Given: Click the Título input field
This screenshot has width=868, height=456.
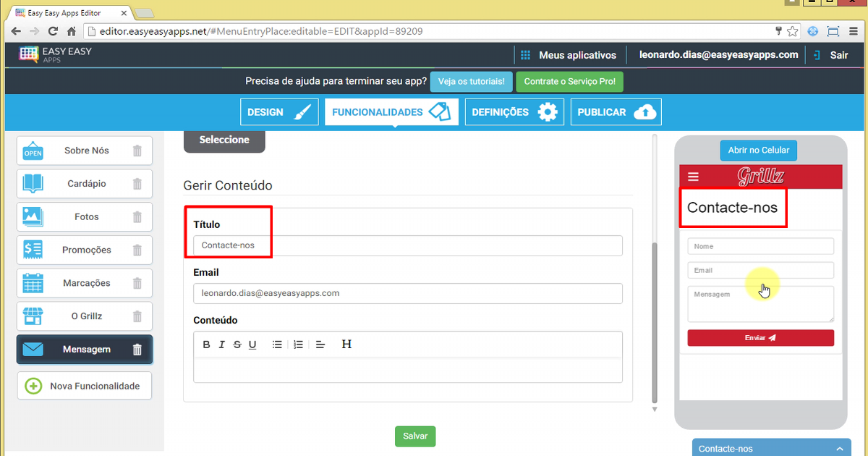Looking at the screenshot, I should (x=407, y=245).
